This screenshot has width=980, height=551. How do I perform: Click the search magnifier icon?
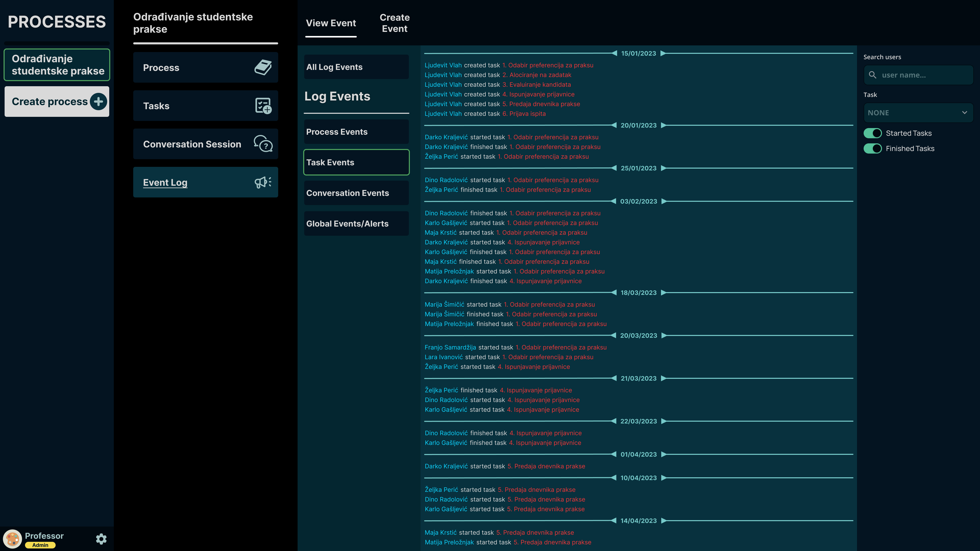point(873,75)
